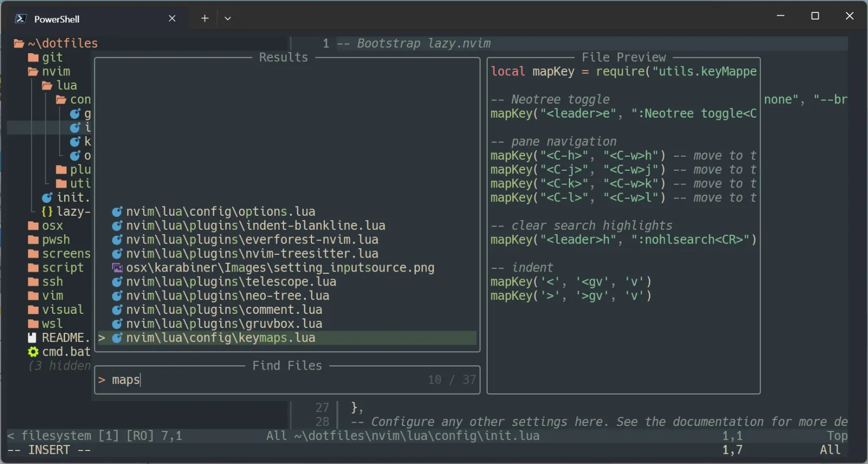This screenshot has height=464, width=868.
Task: Click the Neotree toggle mapKey line in preview
Action: pos(623,114)
